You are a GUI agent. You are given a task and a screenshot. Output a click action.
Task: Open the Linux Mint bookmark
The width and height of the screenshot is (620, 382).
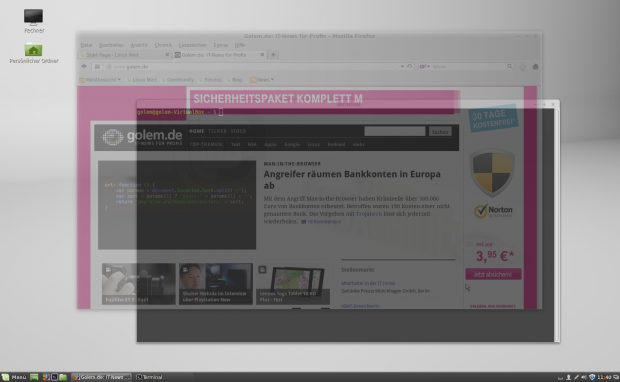click(x=142, y=80)
